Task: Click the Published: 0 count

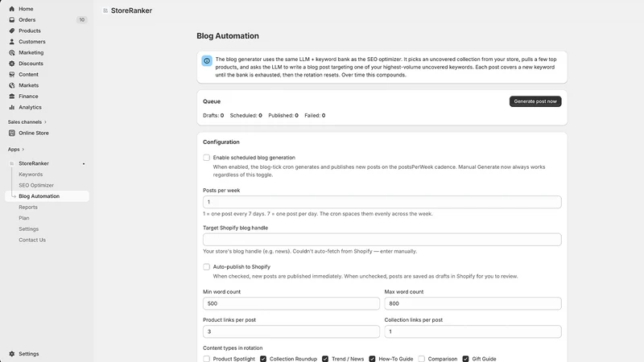Action: click(x=283, y=116)
